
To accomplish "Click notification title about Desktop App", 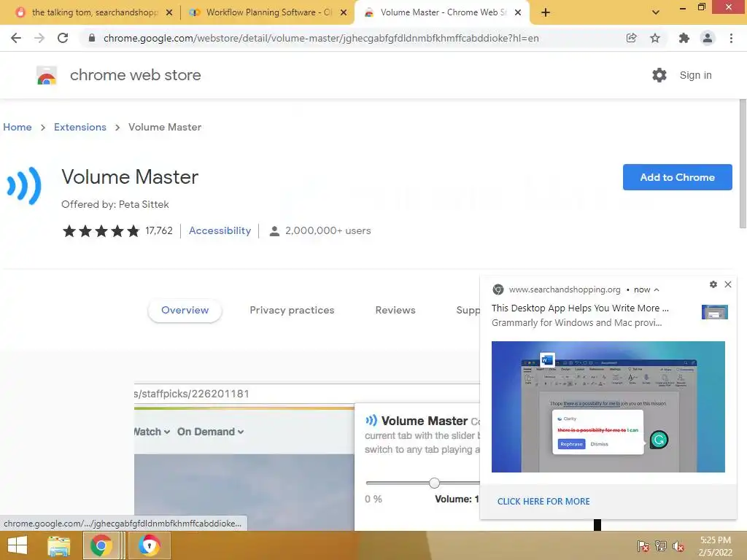I will click(580, 308).
